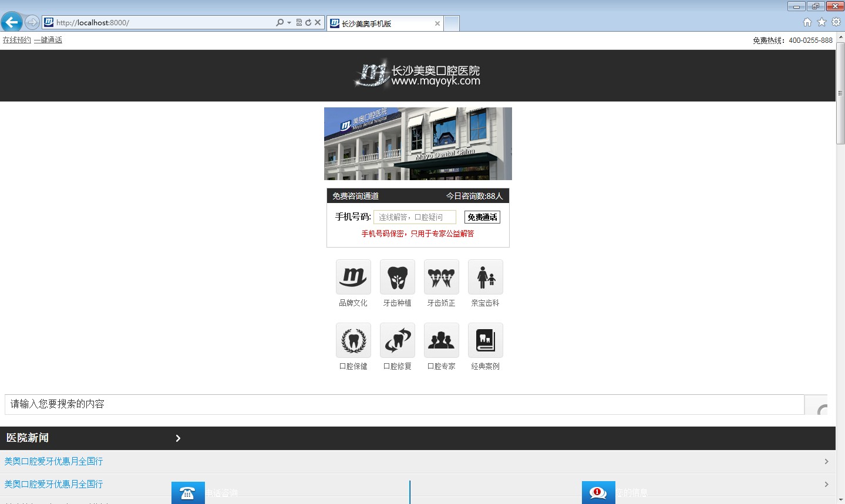This screenshot has width=845, height=504.
Task: Open the 牙齿种植 dental implant icon
Action: [x=398, y=277]
